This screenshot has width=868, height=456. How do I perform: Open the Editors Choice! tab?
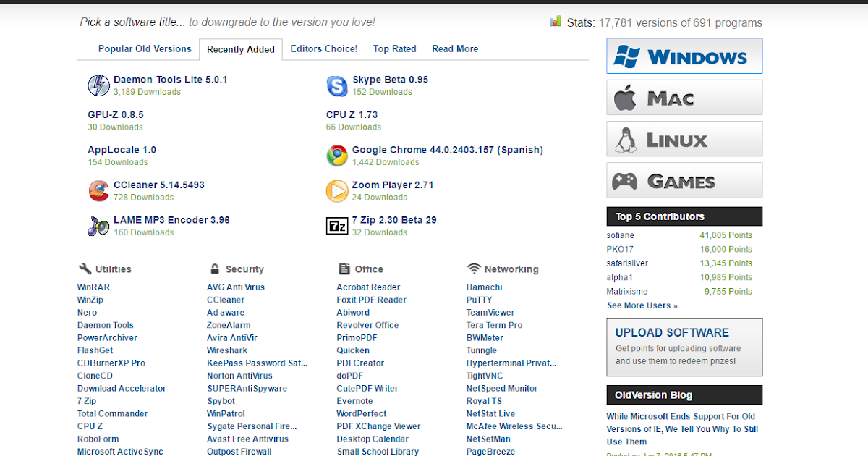(x=324, y=49)
